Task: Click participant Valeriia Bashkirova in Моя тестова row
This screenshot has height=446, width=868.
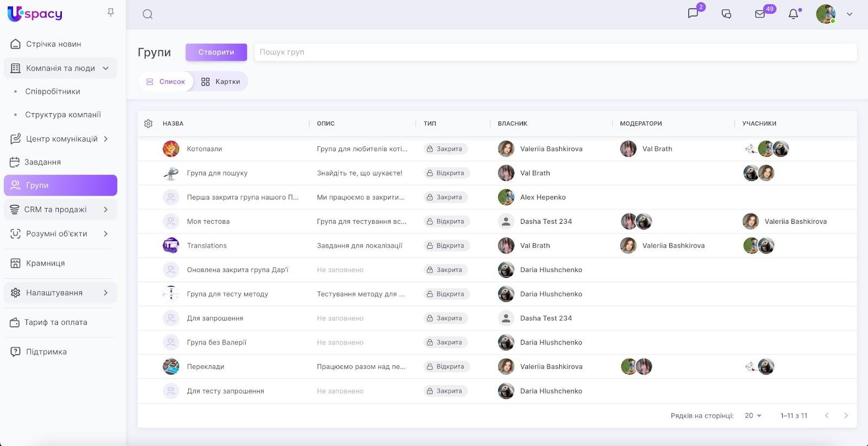Action: pos(795,221)
